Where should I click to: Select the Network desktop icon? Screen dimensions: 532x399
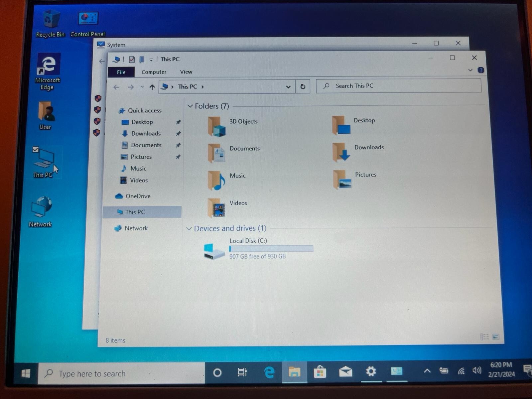point(41,212)
